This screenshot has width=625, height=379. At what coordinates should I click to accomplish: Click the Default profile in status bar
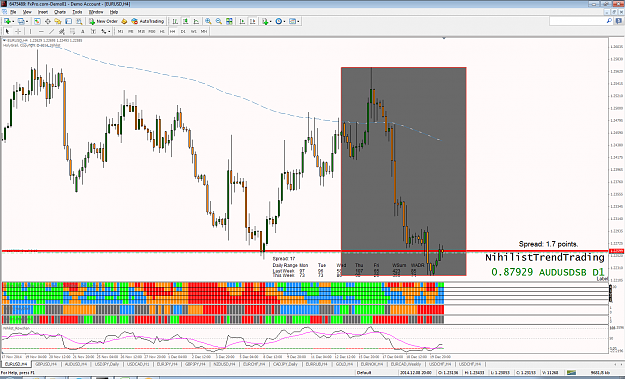coord(364,373)
